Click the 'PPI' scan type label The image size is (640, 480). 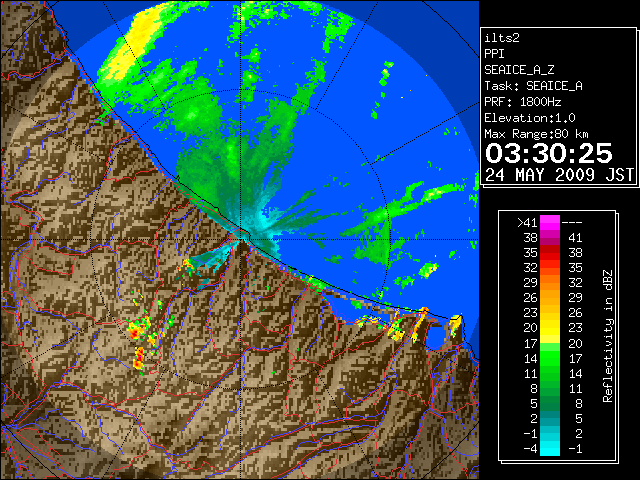(x=494, y=54)
